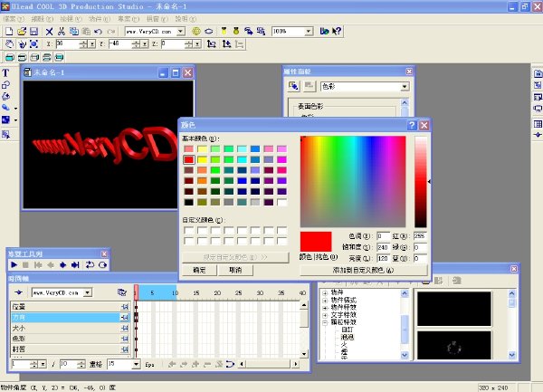Select the 泡泡 item in the library tree

(347, 337)
